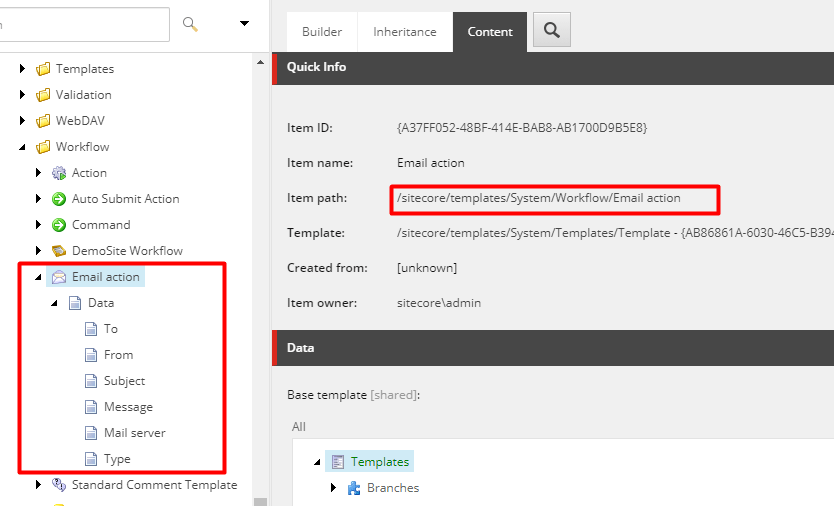834x506 pixels.
Task: Collapse the Workflow folder node
Action: [x=23, y=147]
